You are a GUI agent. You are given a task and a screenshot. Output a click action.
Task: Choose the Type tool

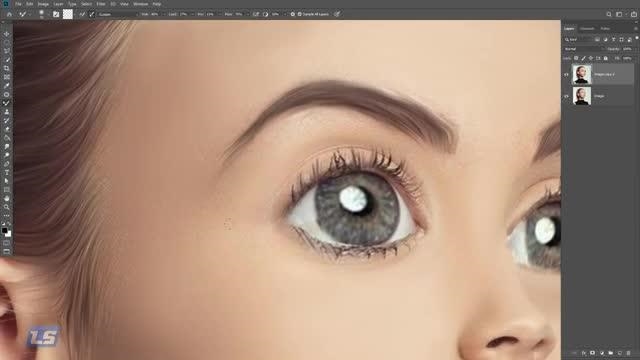click(7, 172)
